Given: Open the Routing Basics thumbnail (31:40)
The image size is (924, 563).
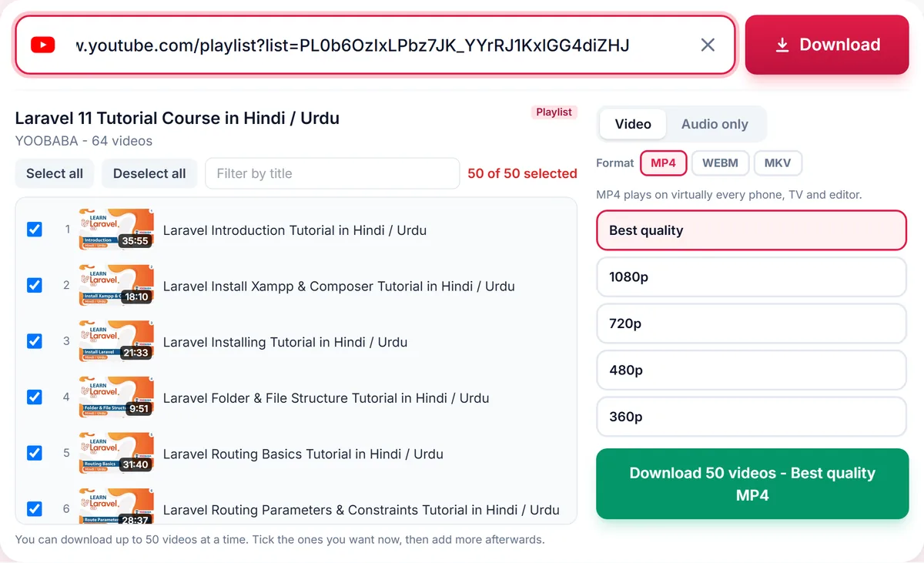Looking at the screenshot, I should 116,454.
